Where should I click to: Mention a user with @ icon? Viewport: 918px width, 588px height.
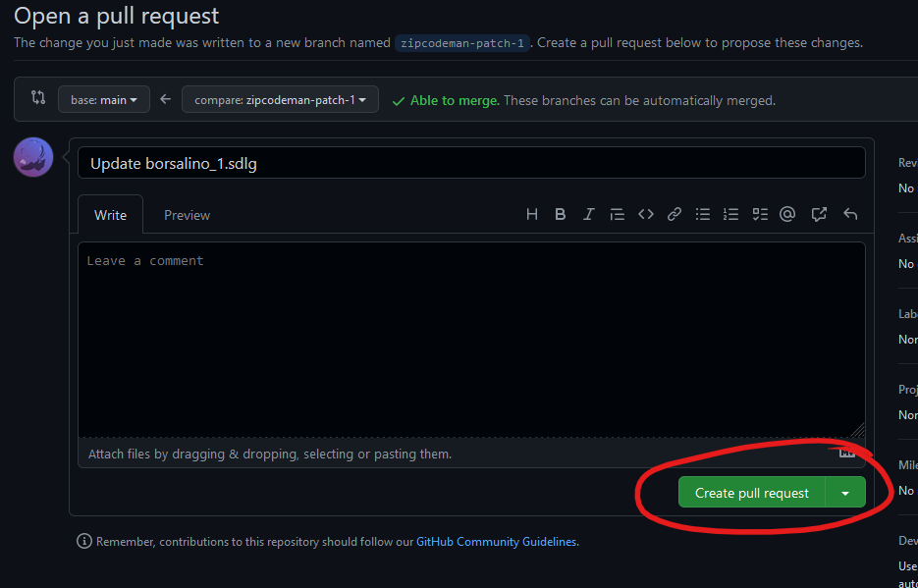787,214
